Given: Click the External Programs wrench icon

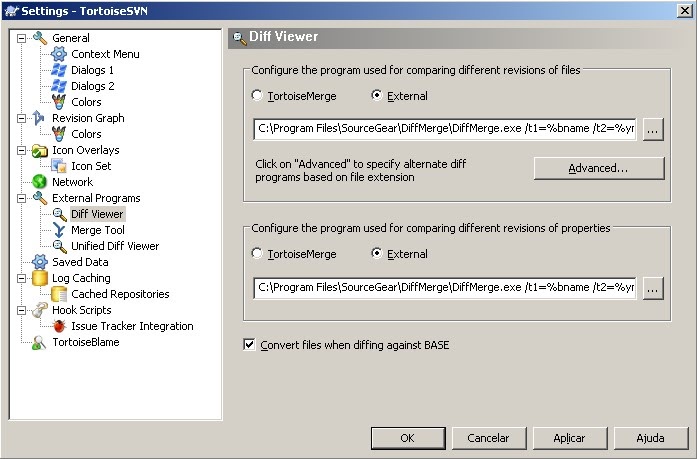Looking at the screenshot, I should click(40, 198).
